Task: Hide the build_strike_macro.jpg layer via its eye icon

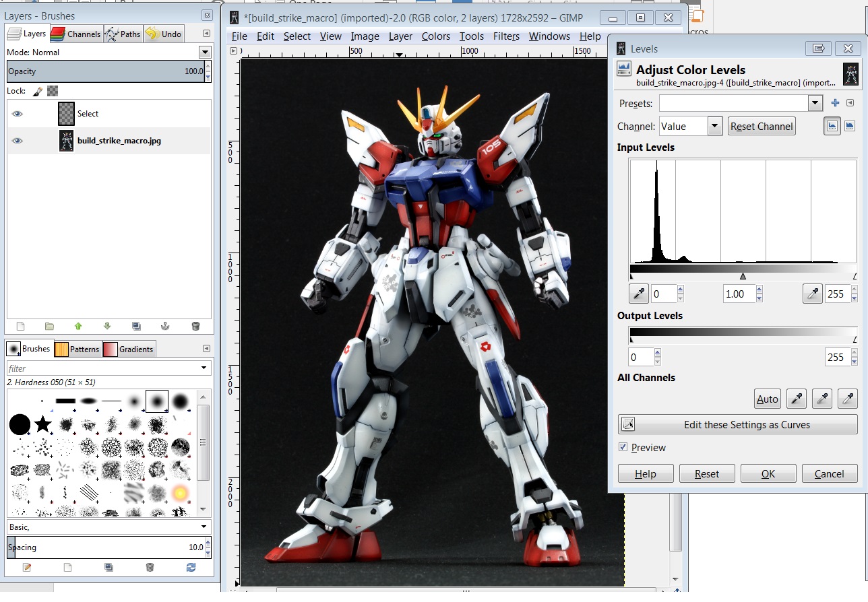Action: pyautogui.click(x=18, y=141)
